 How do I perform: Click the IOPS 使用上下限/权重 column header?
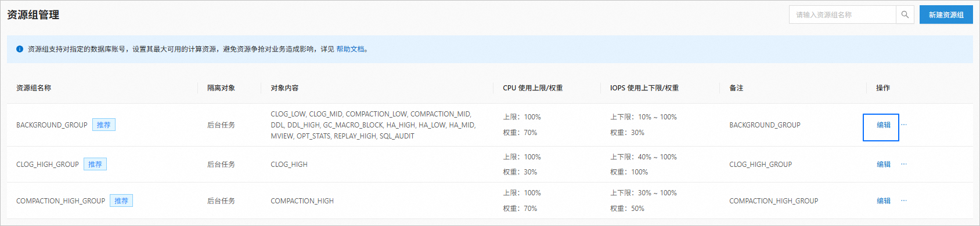pyautogui.click(x=644, y=88)
